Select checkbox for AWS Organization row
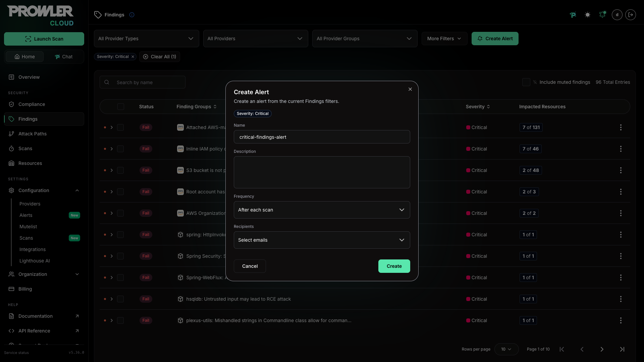Screen dimensions: 644x362 (120, 213)
